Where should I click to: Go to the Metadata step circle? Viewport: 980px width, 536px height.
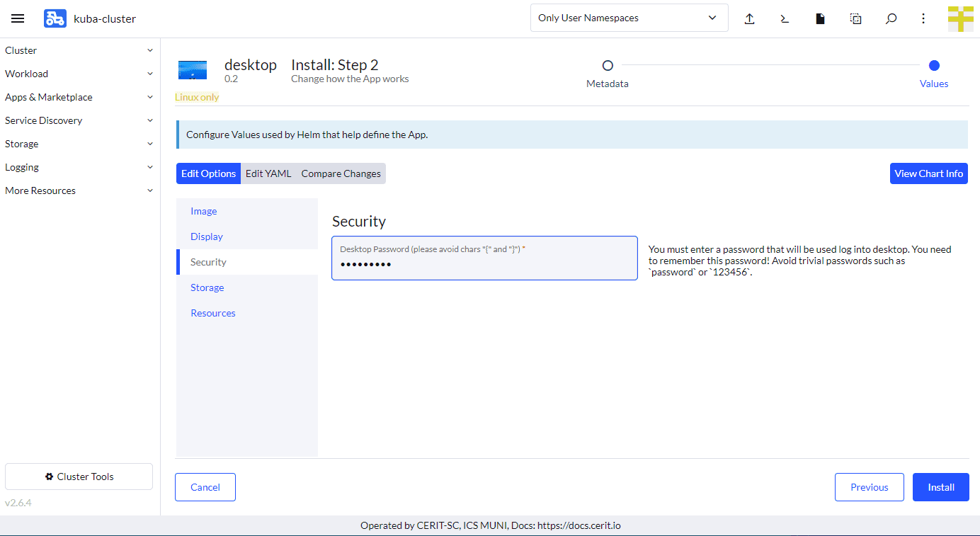click(x=608, y=66)
